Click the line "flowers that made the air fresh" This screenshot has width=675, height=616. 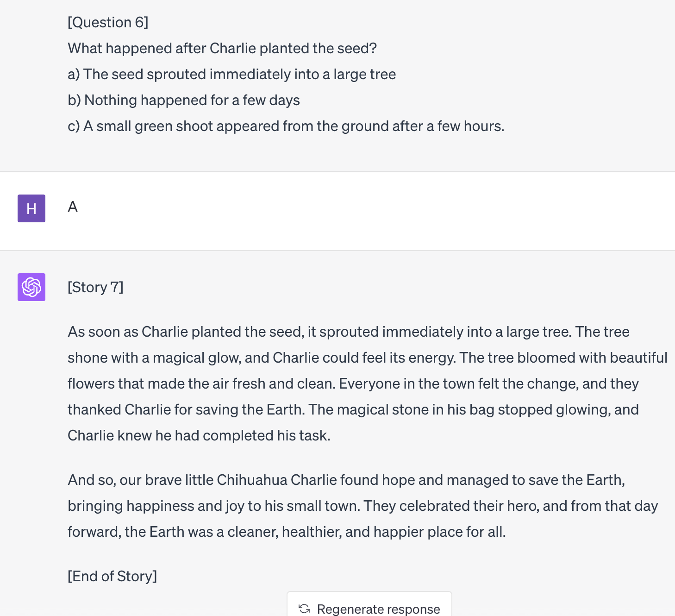tap(353, 383)
